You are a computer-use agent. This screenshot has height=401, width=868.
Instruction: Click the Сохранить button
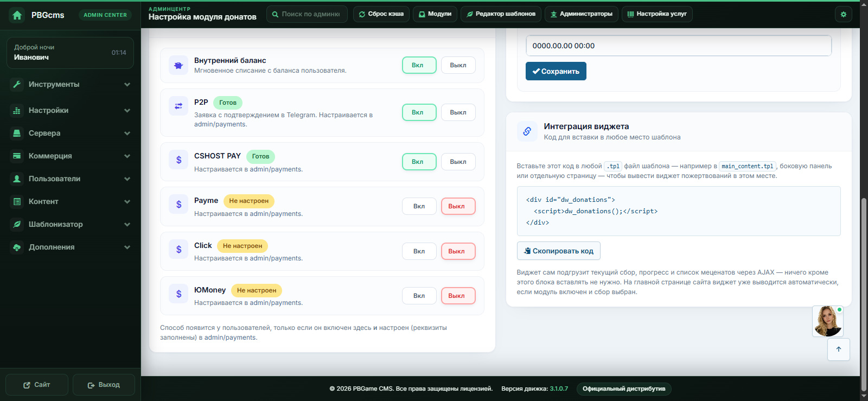pos(556,71)
